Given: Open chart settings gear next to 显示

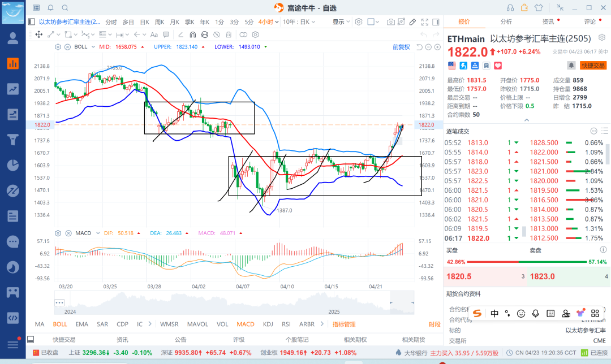Looking at the screenshot, I should point(359,22).
